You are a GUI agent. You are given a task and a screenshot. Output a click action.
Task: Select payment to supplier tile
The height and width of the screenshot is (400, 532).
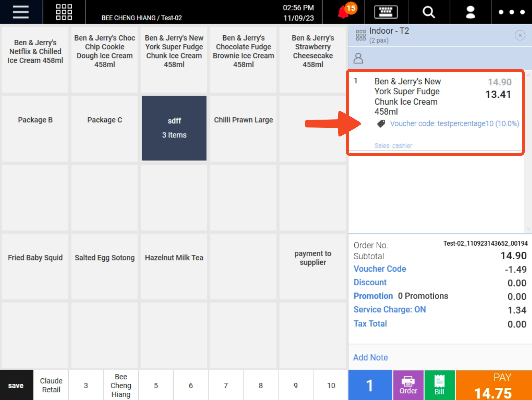click(x=313, y=266)
